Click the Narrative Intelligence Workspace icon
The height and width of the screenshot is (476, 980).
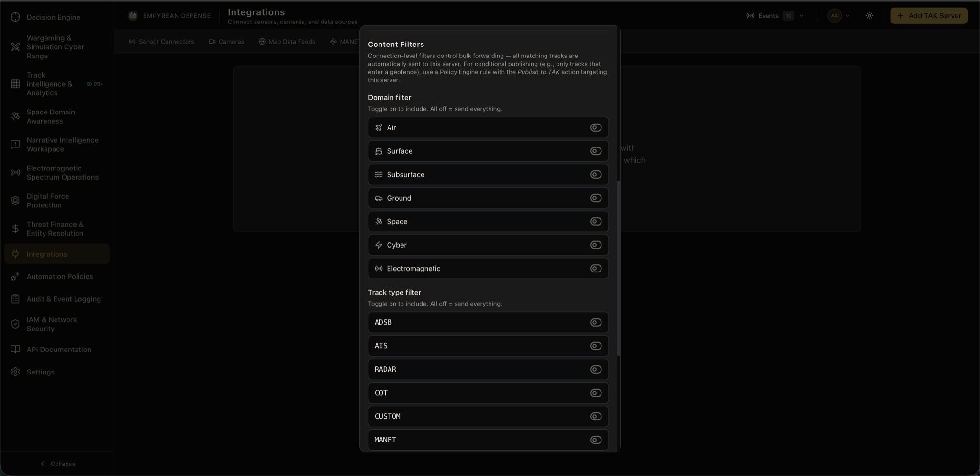point(15,145)
